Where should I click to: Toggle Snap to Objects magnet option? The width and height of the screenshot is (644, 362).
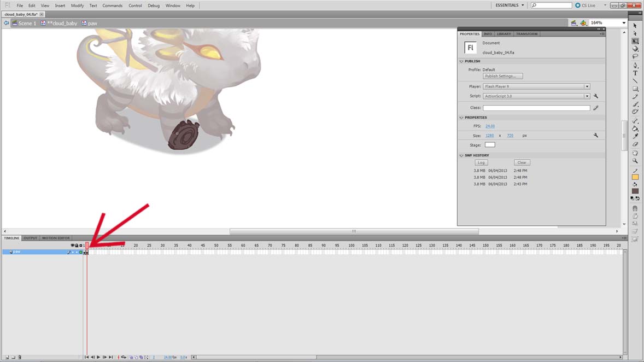click(x=635, y=208)
